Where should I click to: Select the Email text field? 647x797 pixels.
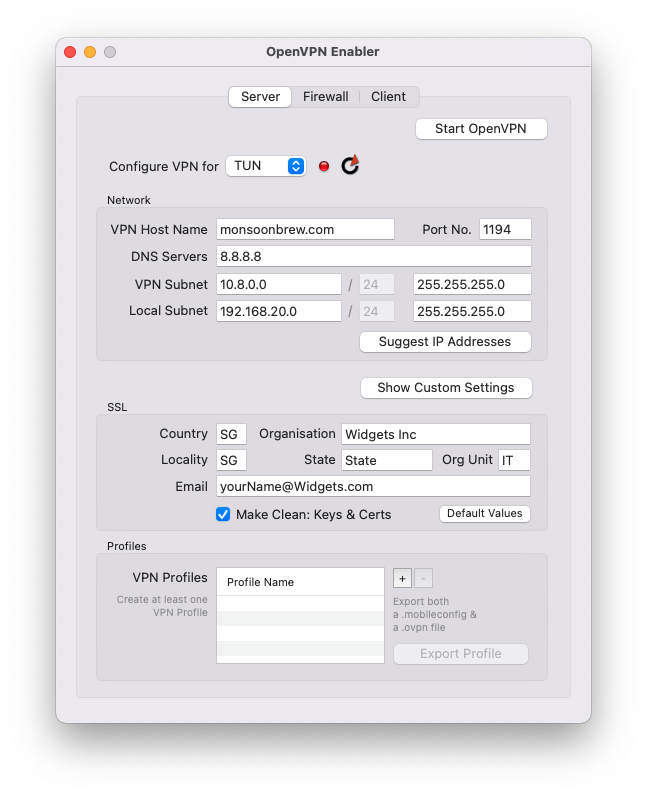[373, 487]
